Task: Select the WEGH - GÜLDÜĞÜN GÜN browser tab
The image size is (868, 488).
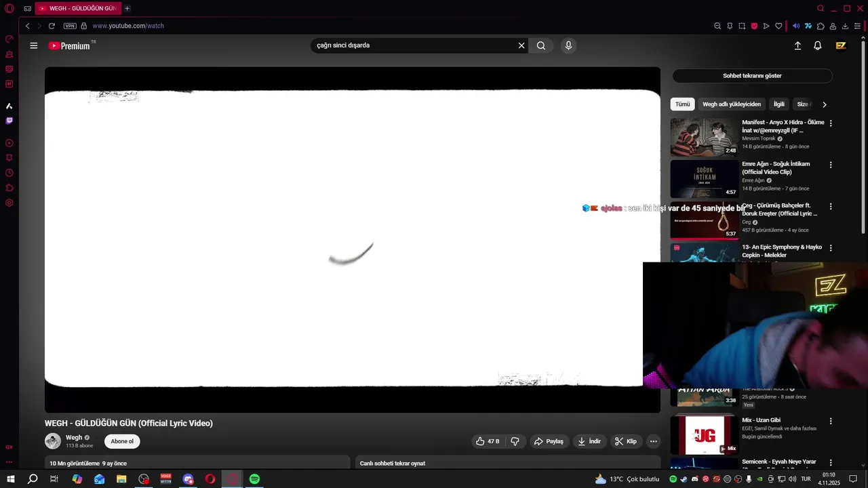Action: (x=77, y=8)
